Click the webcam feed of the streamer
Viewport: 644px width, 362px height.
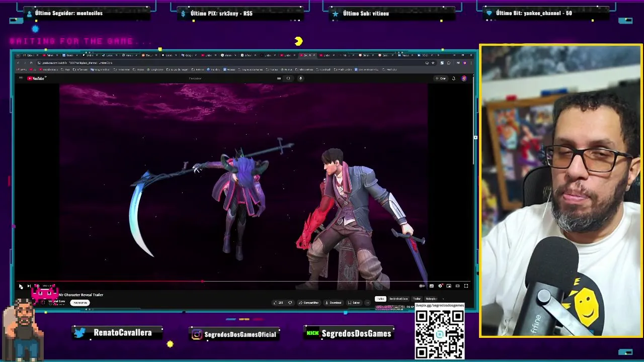click(561, 191)
